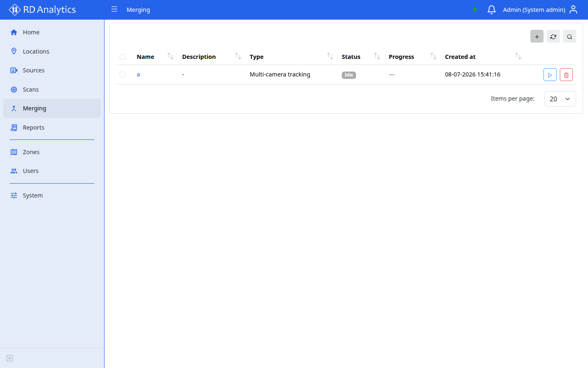Open Sources menu item
588x368 pixels.
tap(52, 70)
